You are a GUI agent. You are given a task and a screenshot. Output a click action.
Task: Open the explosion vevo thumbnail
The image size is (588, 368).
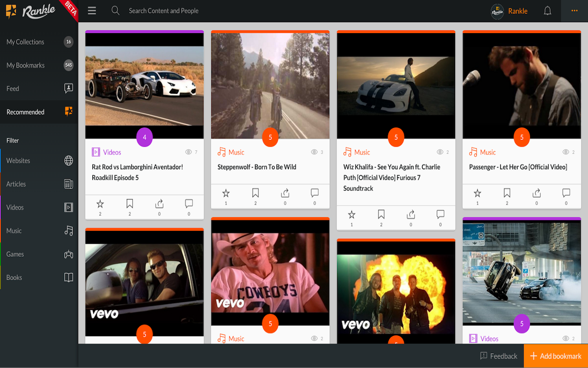click(x=396, y=292)
